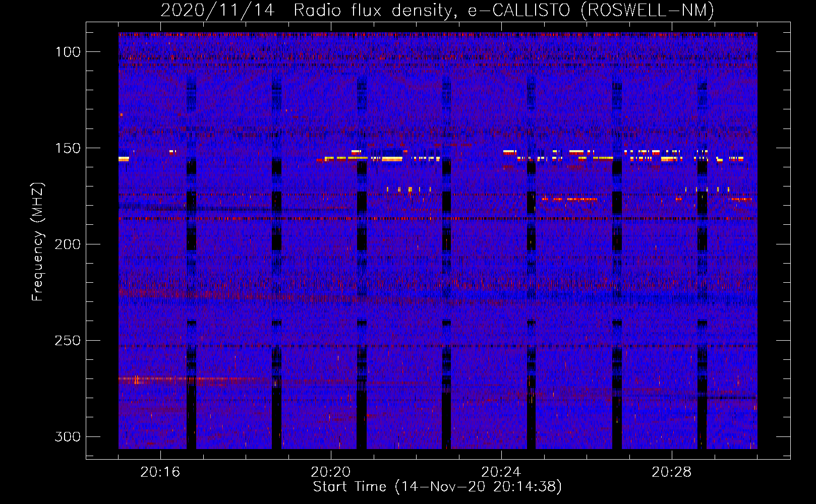The height and width of the screenshot is (504, 816).
Task: Click the 'Start Time (14-Nov-20 20:14:38)' label
Action: [437, 487]
